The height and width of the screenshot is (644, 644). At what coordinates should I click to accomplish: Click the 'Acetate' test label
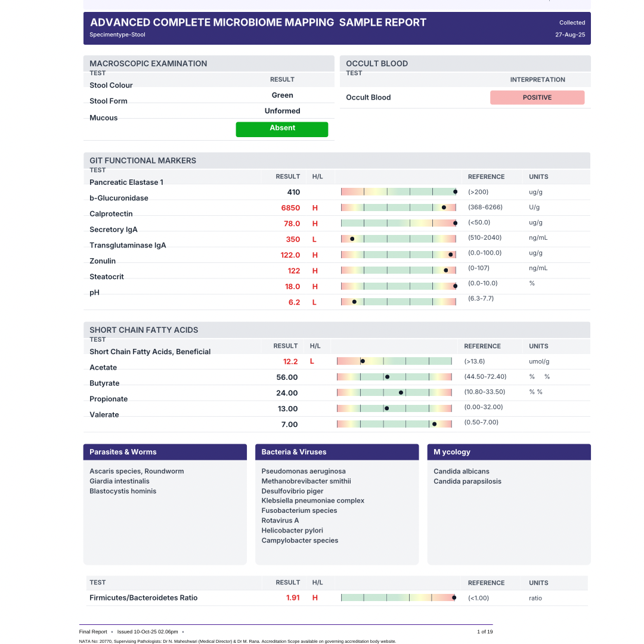(x=103, y=367)
